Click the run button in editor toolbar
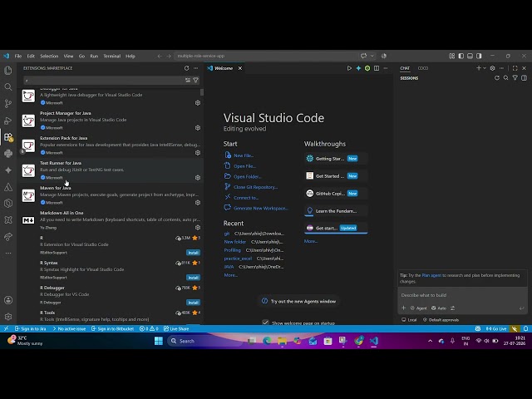 coord(349,68)
